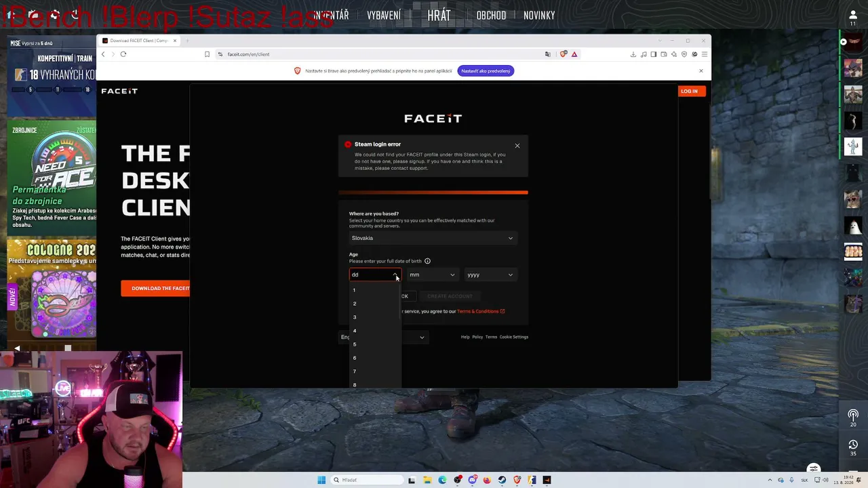
Task: Click the Terms footer link
Action: click(491, 337)
